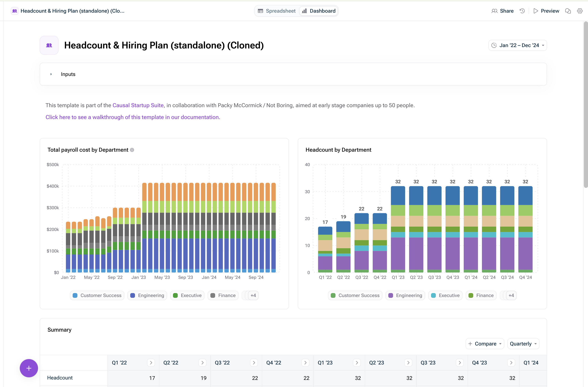Click the Q1 '22 headcount bar

325,250
